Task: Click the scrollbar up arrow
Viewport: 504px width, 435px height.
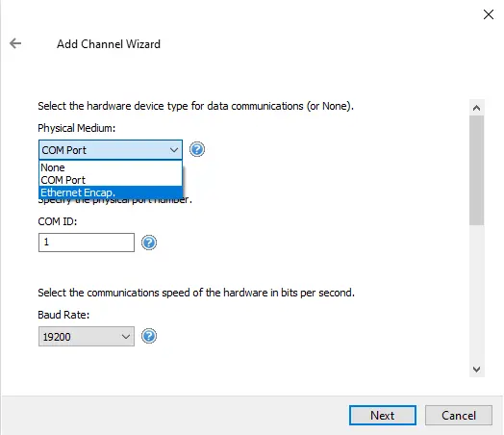Action: pos(477,108)
